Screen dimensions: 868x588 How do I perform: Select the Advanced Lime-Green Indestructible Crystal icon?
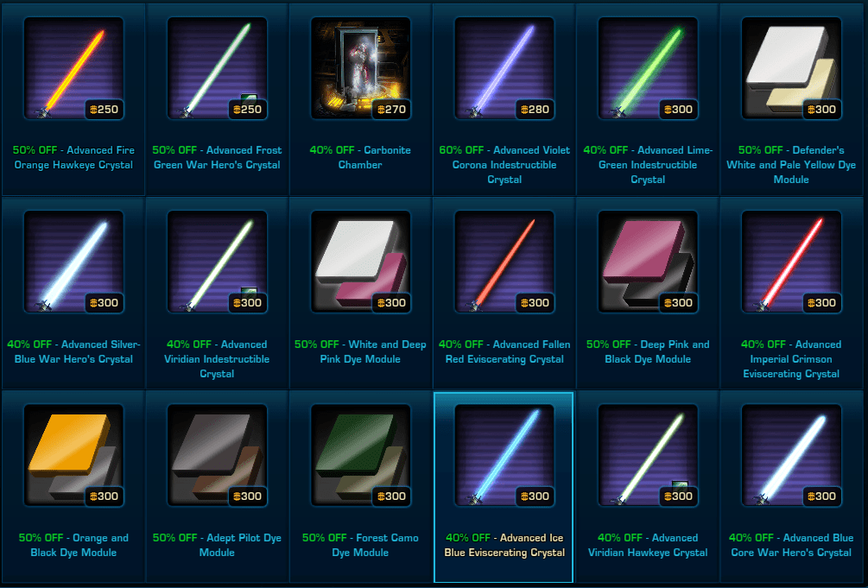[648, 68]
